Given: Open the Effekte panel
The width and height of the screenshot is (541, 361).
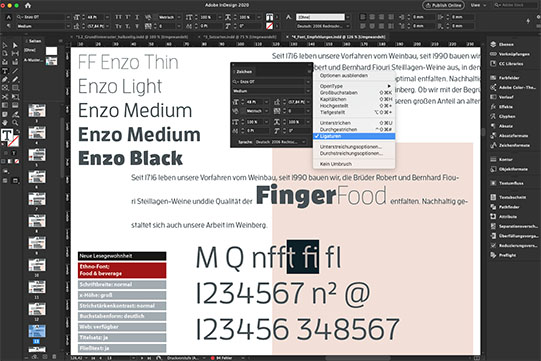Looking at the screenshot, I should pos(502,107).
